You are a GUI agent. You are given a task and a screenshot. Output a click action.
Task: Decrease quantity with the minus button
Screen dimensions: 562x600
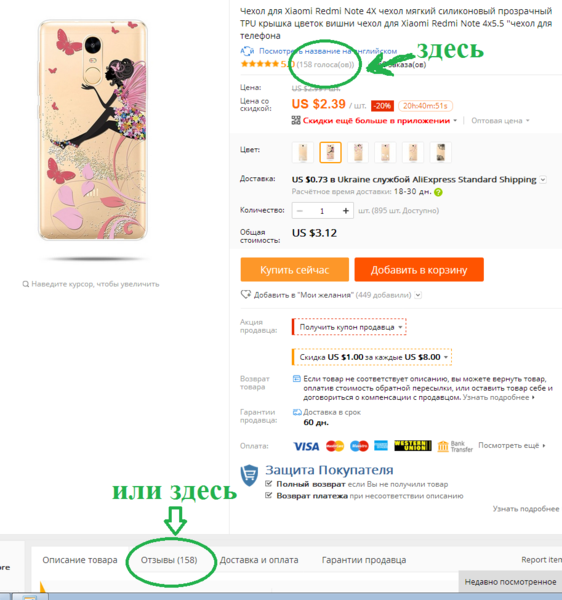pyautogui.click(x=300, y=211)
